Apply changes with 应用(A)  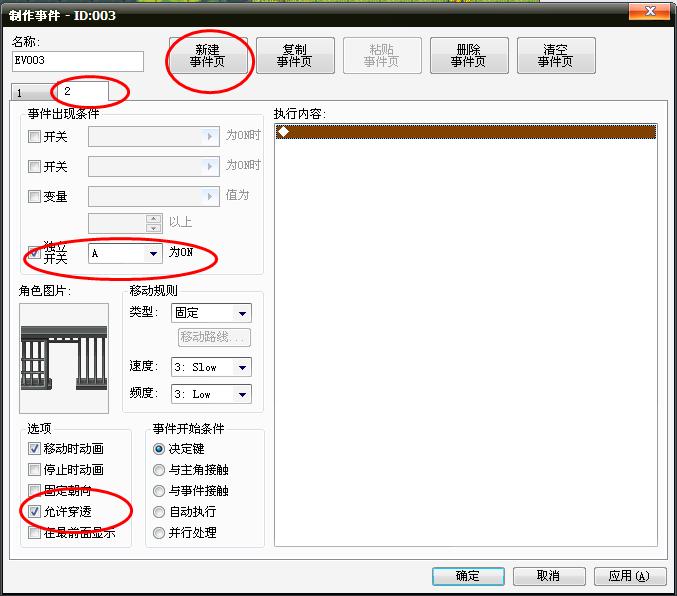pos(630,576)
